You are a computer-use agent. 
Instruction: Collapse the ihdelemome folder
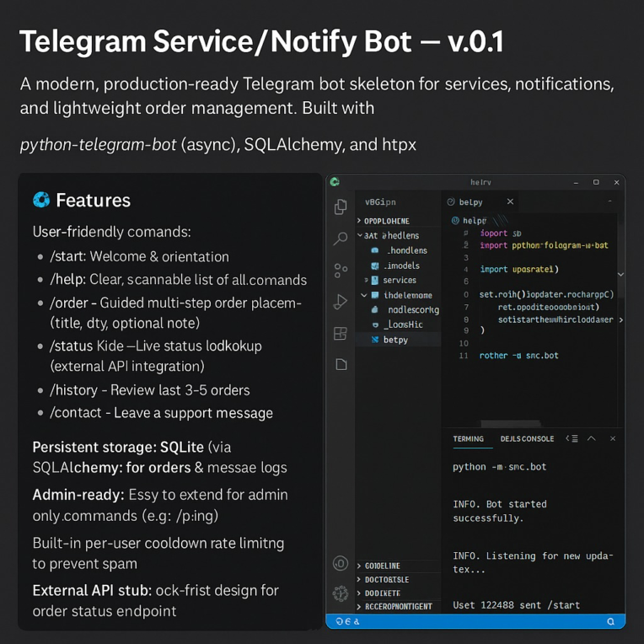(x=398, y=295)
